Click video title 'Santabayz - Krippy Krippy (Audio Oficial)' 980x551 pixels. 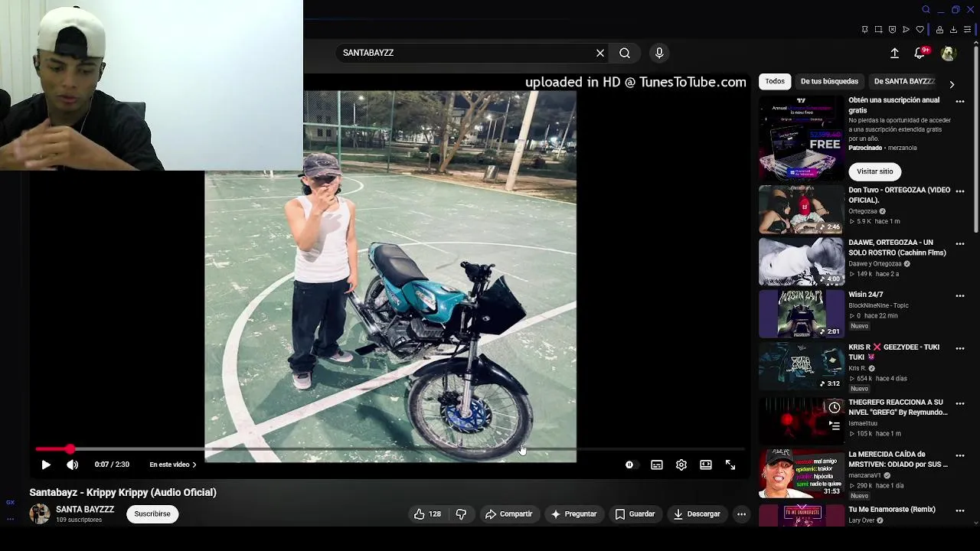(x=123, y=492)
